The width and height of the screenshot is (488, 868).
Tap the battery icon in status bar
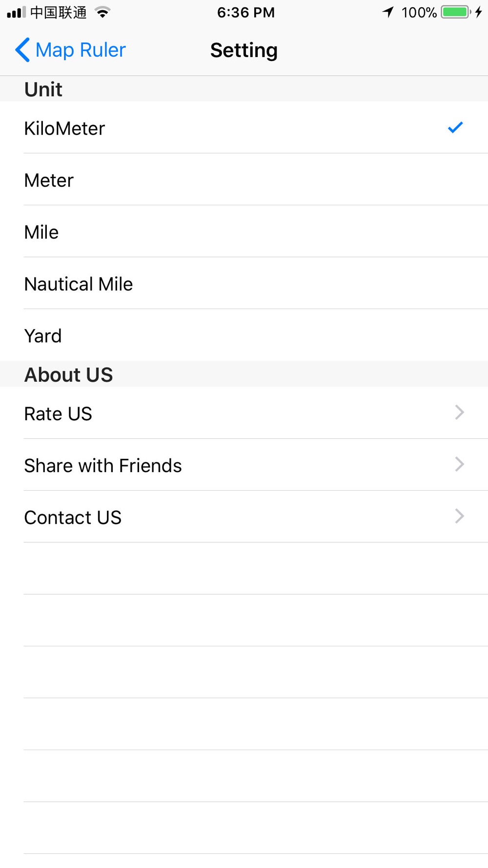(456, 12)
